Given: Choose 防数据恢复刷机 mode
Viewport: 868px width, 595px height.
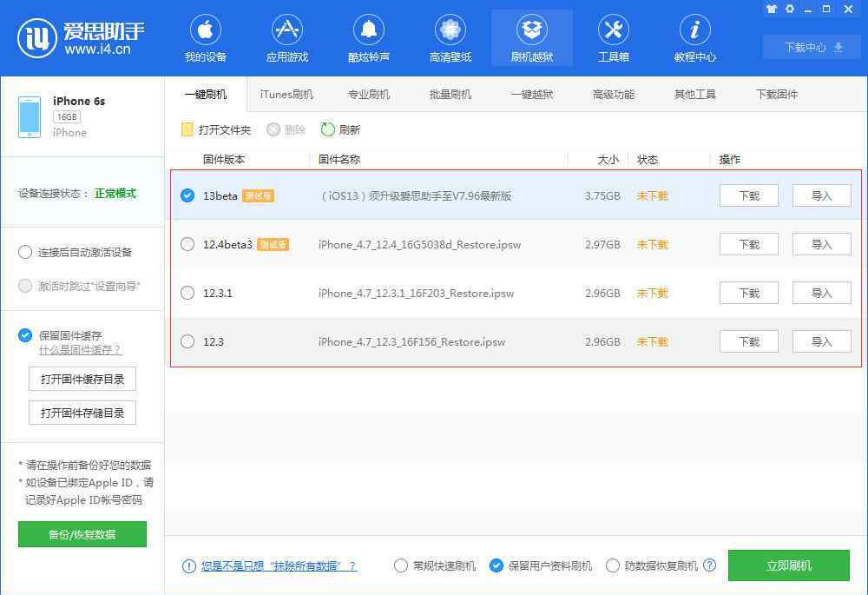Looking at the screenshot, I should point(612,565).
